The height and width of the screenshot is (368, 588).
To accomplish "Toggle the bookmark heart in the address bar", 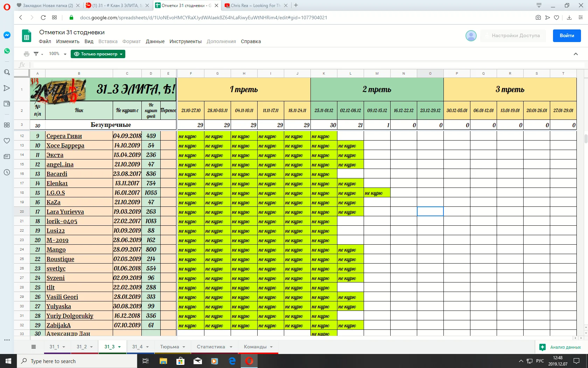I will coord(556,18).
